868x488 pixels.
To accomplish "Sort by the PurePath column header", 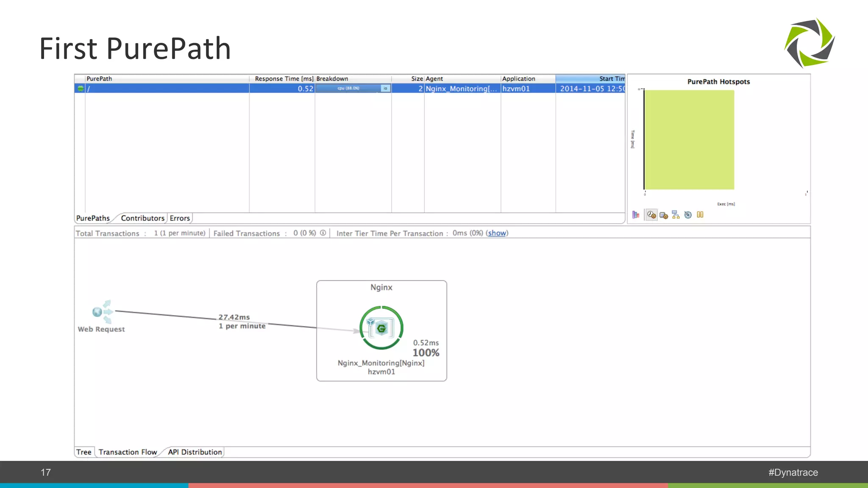I will pos(167,79).
